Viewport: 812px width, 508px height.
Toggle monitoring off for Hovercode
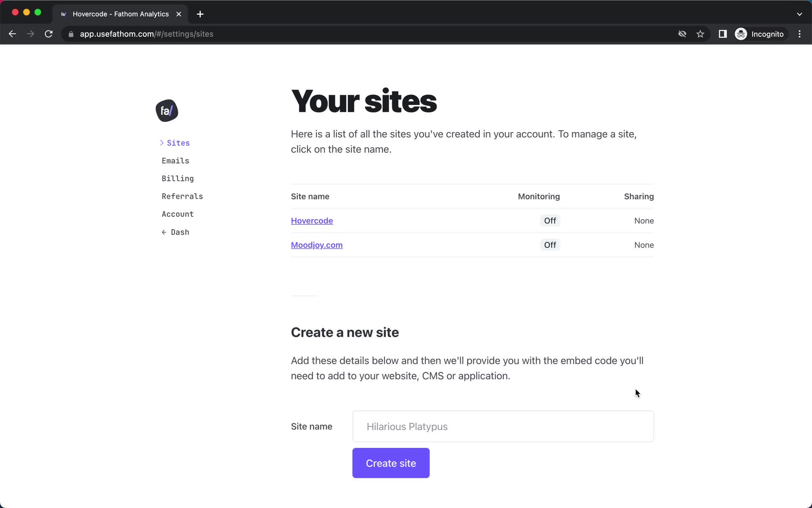[549, 221]
